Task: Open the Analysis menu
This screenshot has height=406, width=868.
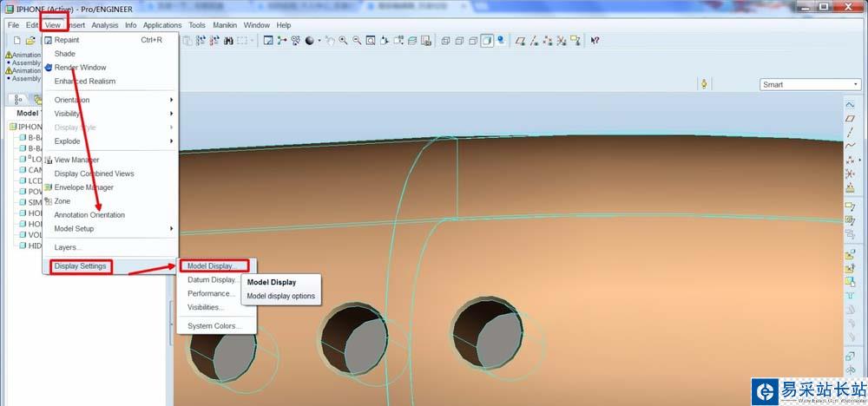Action: click(104, 25)
